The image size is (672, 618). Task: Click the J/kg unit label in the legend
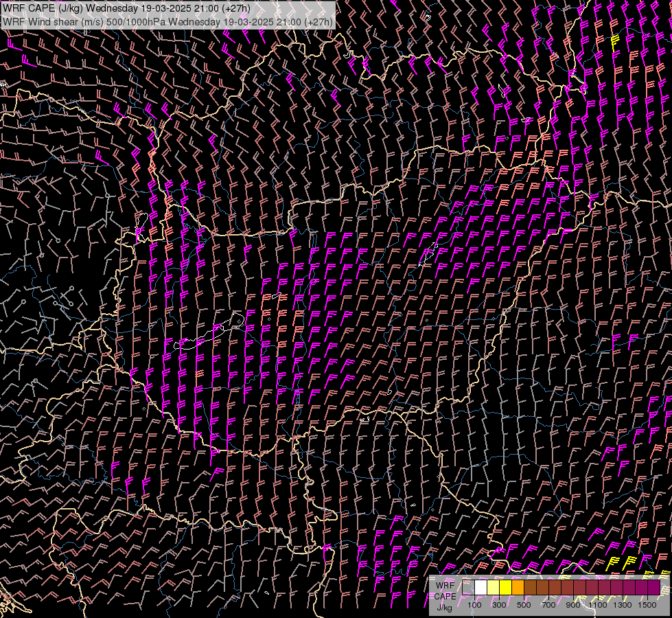[445, 608]
